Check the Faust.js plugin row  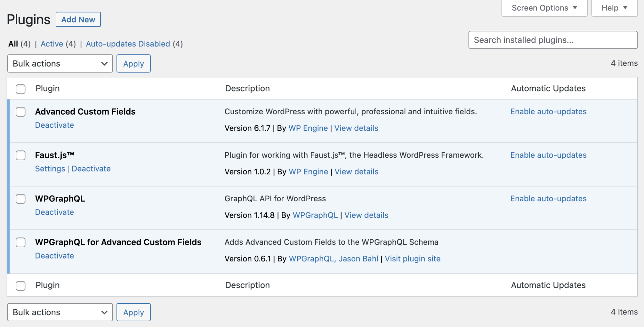click(20, 155)
